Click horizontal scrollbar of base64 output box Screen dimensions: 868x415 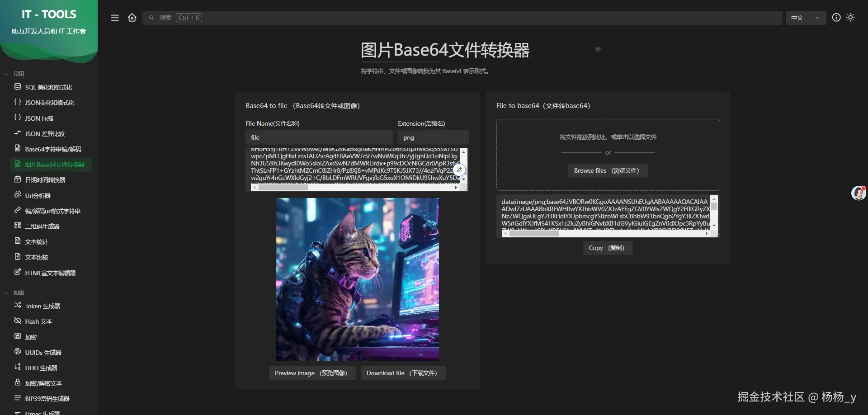point(606,234)
